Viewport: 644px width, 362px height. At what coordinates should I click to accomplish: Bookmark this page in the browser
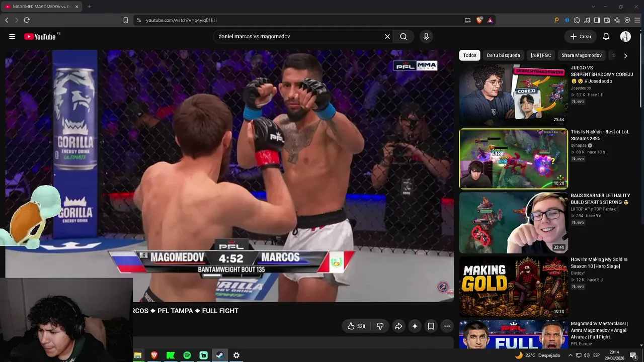pos(126,20)
